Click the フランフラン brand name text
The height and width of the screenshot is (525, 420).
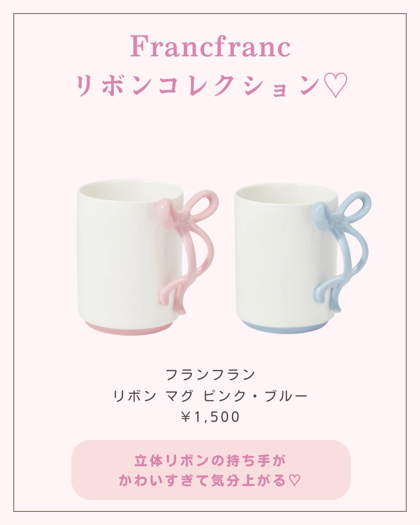tap(210, 374)
